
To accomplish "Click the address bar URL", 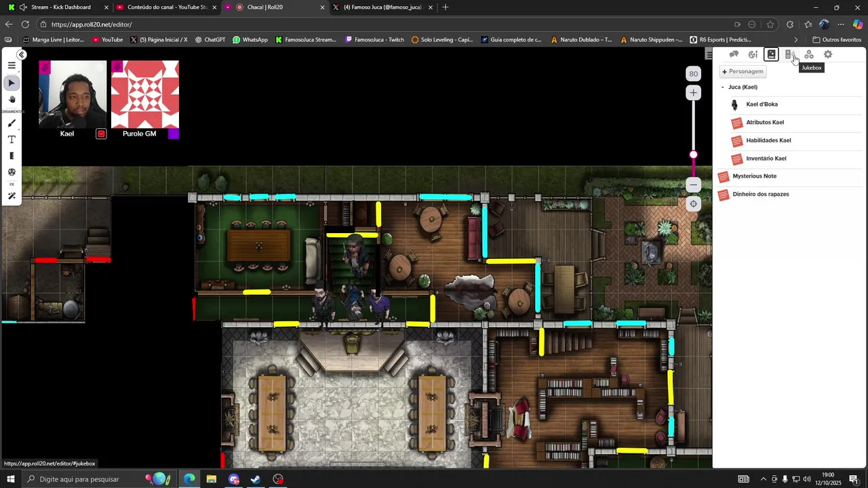I will click(92, 24).
